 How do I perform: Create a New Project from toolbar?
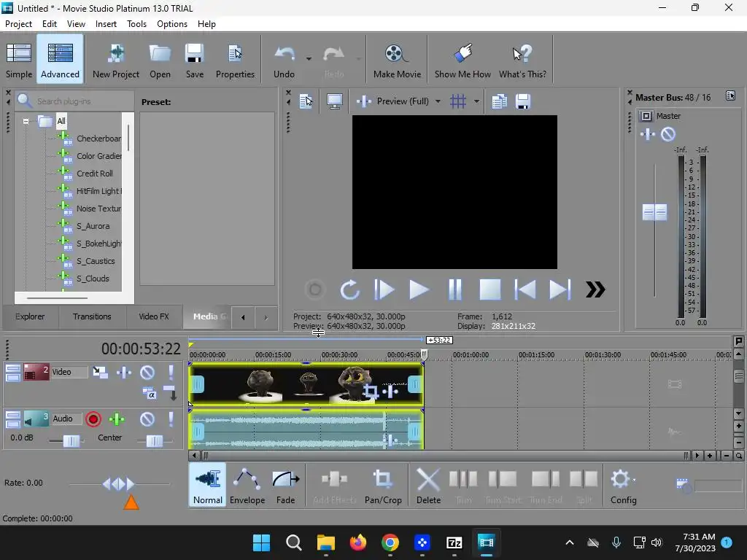tap(116, 61)
